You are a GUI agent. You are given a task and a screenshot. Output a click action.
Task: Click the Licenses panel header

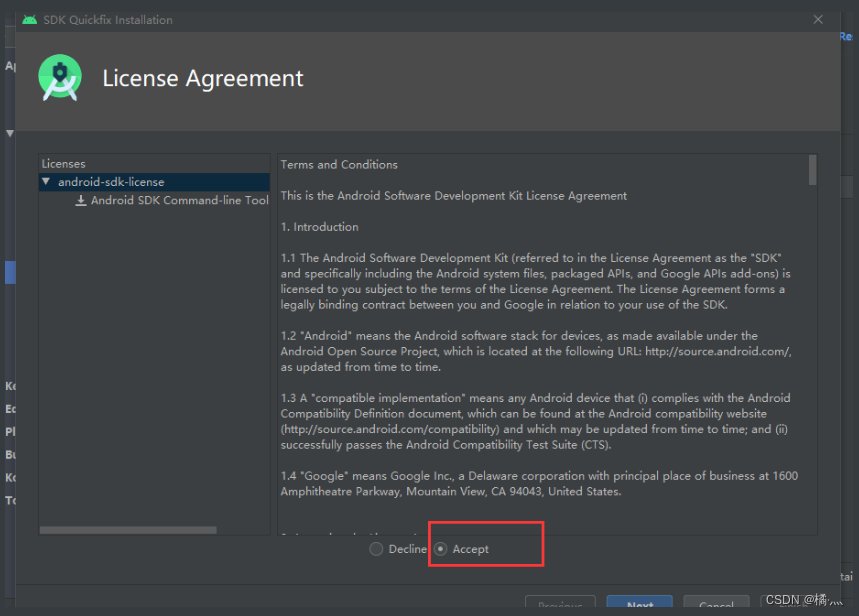[64, 164]
